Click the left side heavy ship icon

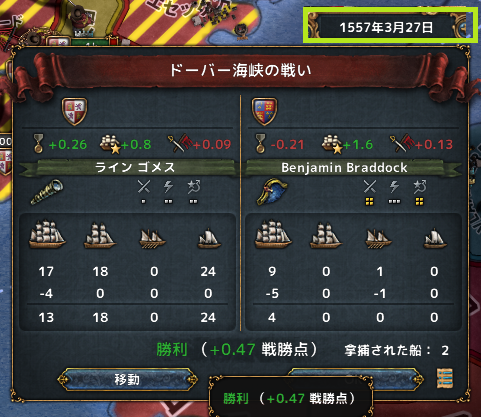pos(47,235)
